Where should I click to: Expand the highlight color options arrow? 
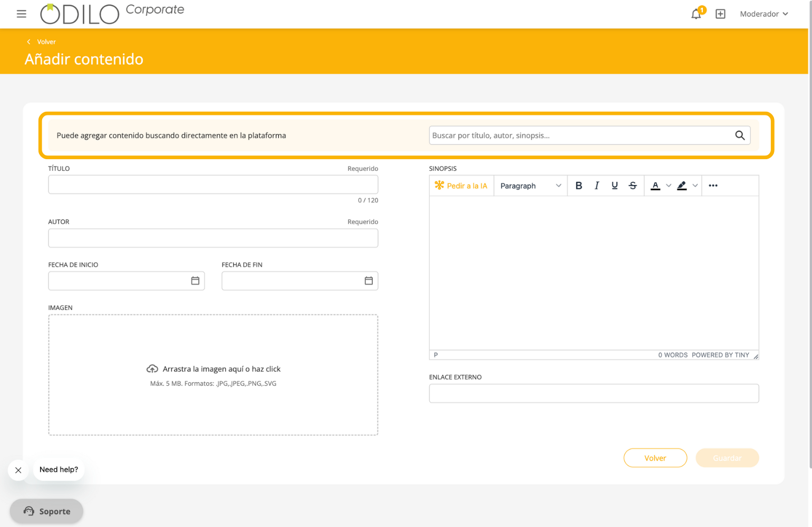[x=695, y=186]
